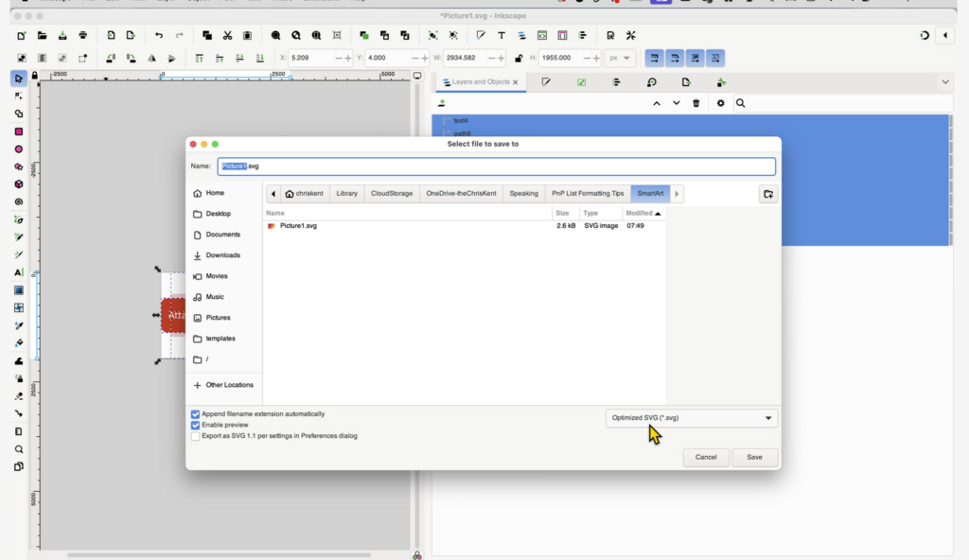The height and width of the screenshot is (560, 969).
Task: Expand the dock panel chevron menu
Action: 945,82
